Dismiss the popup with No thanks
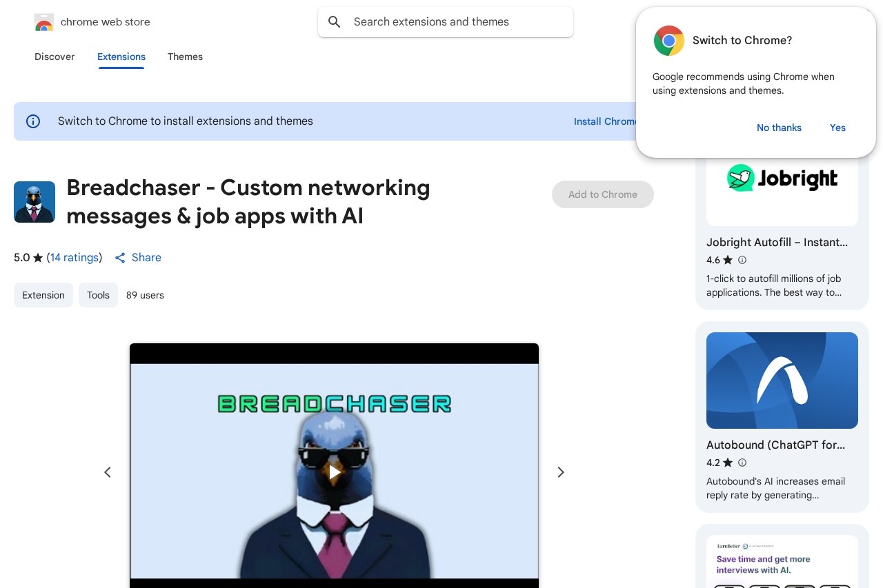The width and height of the screenshot is (883, 588). click(x=779, y=128)
